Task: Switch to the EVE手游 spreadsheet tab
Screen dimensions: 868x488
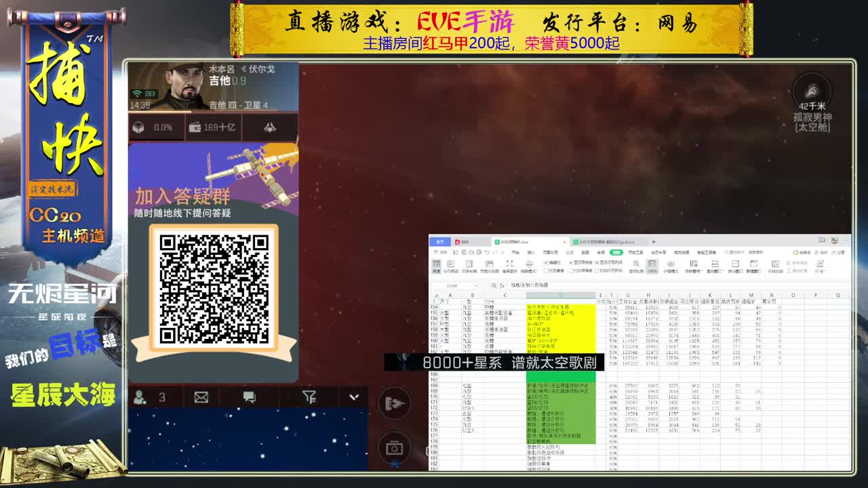Action: pos(608,242)
